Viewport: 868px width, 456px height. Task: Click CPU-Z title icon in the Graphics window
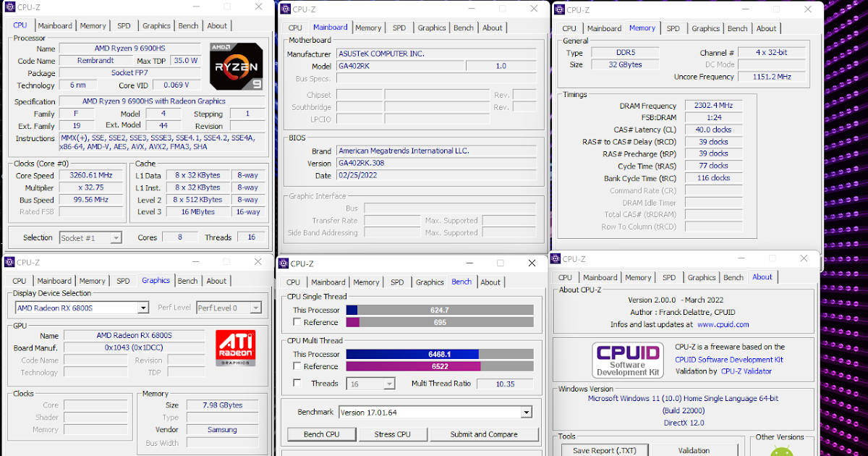tap(9, 262)
